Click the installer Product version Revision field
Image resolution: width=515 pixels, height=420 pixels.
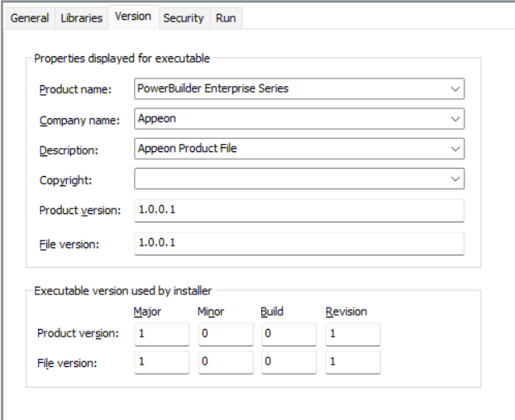click(352, 334)
